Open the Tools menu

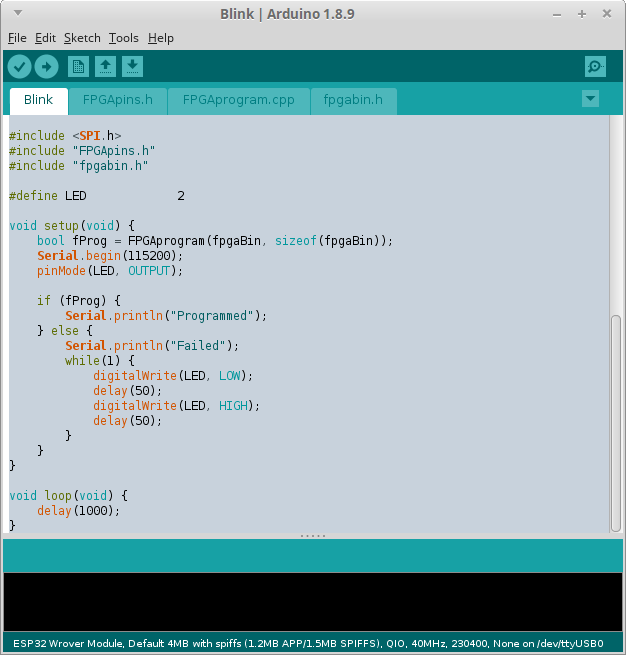click(x=124, y=38)
